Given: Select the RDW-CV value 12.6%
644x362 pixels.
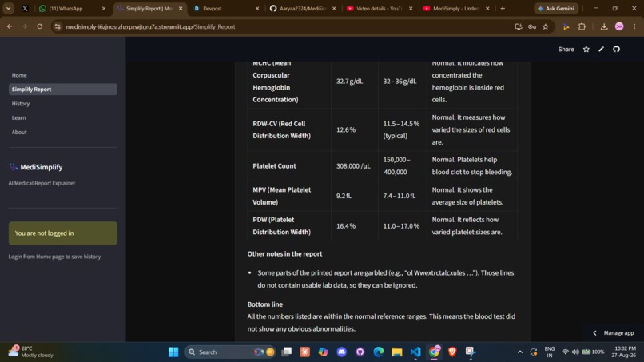Looking at the screenshot, I should click(346, 129).
